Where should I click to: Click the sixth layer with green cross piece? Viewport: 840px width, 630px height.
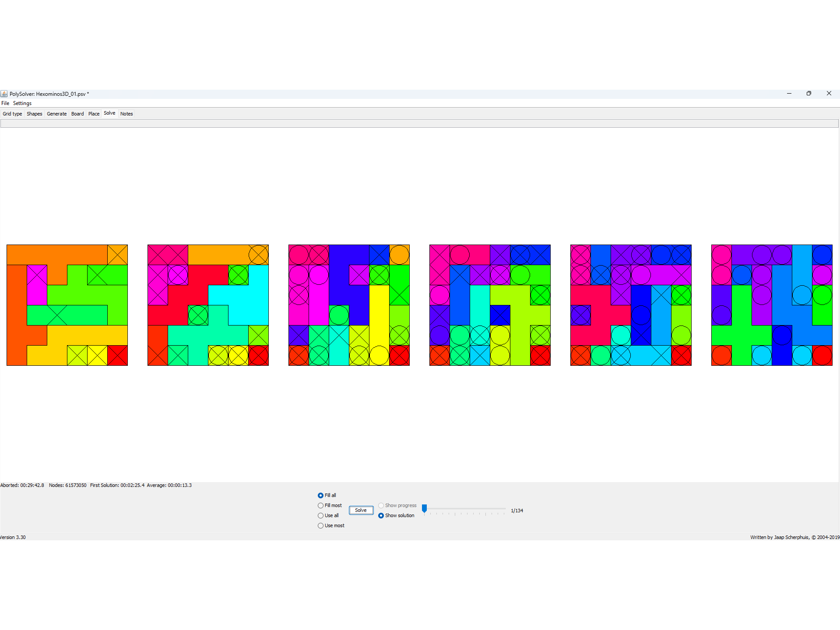[x=772, y=305]
